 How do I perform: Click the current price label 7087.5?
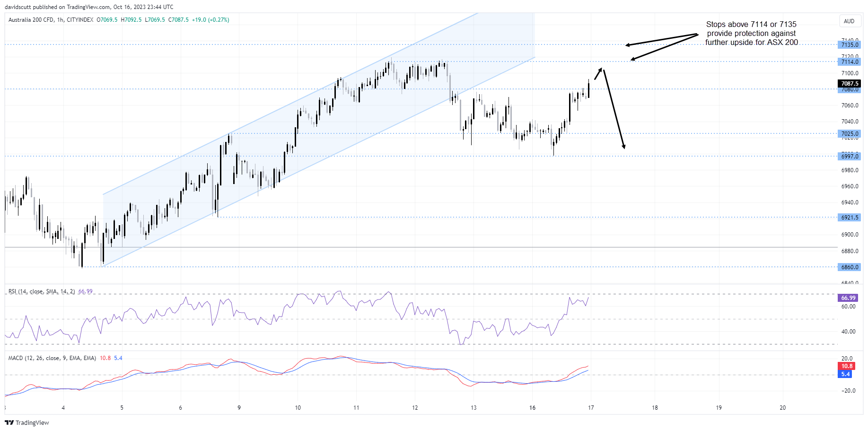click(849, 84)
